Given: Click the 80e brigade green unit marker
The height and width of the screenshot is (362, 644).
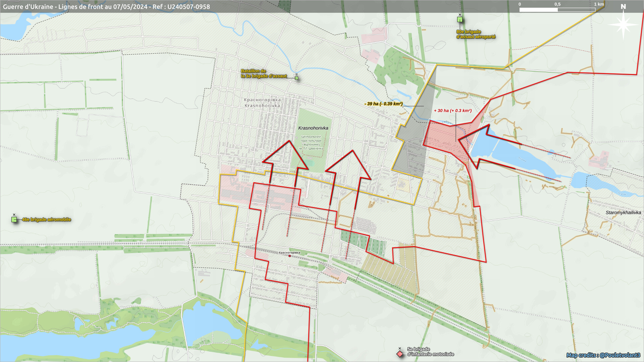Looking at the screenshot, I should pyautogui.click(x=460, y=19).
